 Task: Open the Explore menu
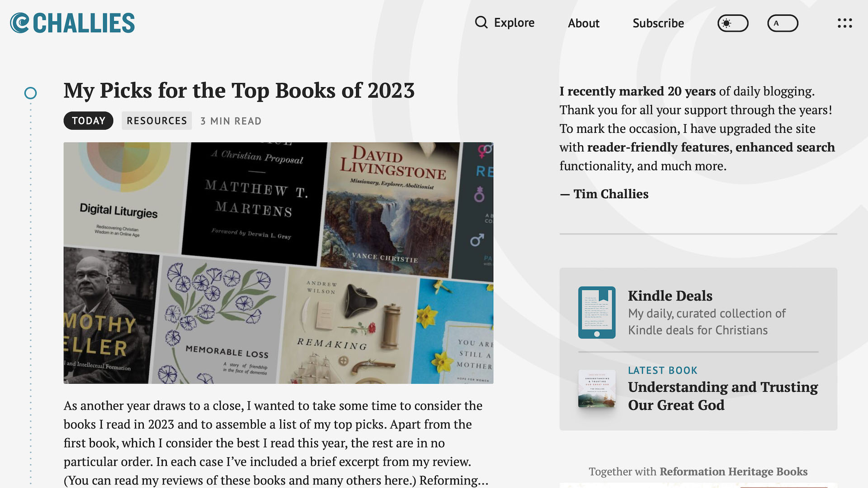coord(514,23)
